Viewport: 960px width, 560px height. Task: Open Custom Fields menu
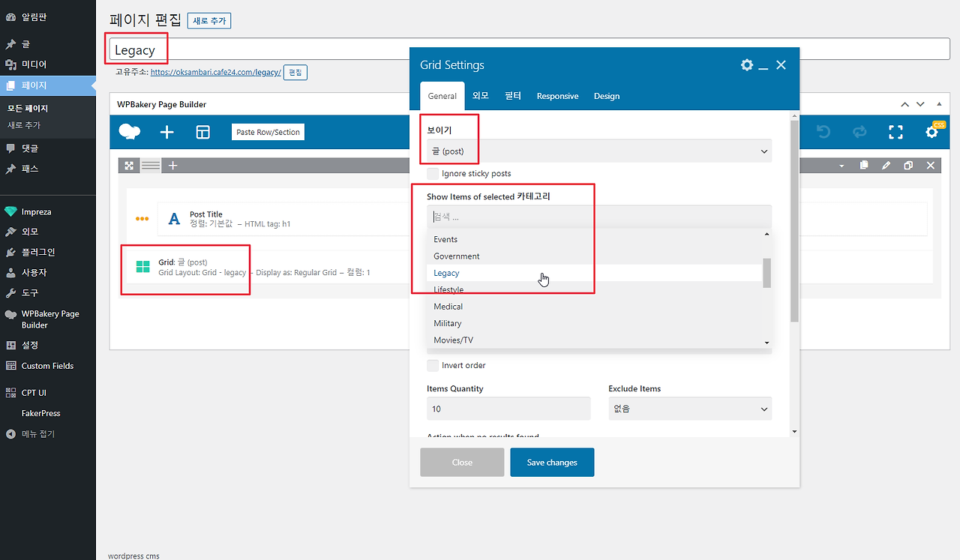pos(48,366)
